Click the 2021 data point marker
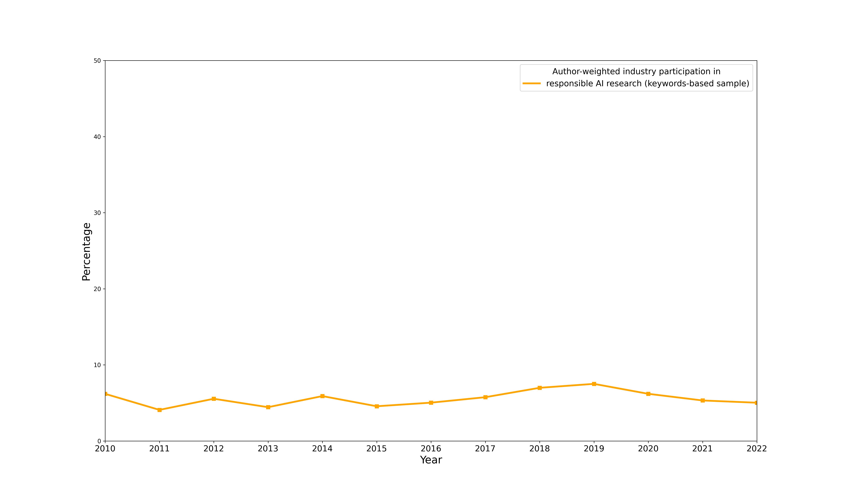 pyautogui.click(x=703, y=400)
